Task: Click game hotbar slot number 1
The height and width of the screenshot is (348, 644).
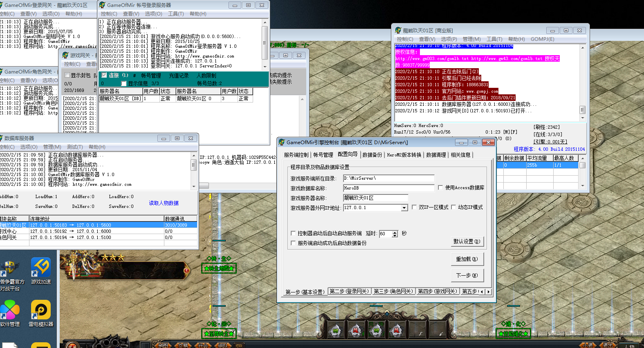Action: tap(335, 330)
